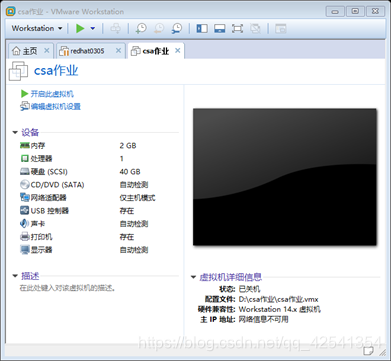Close the redhat0305 tab
This screenshot has width=391, height=361.
[x=118, y=50]
